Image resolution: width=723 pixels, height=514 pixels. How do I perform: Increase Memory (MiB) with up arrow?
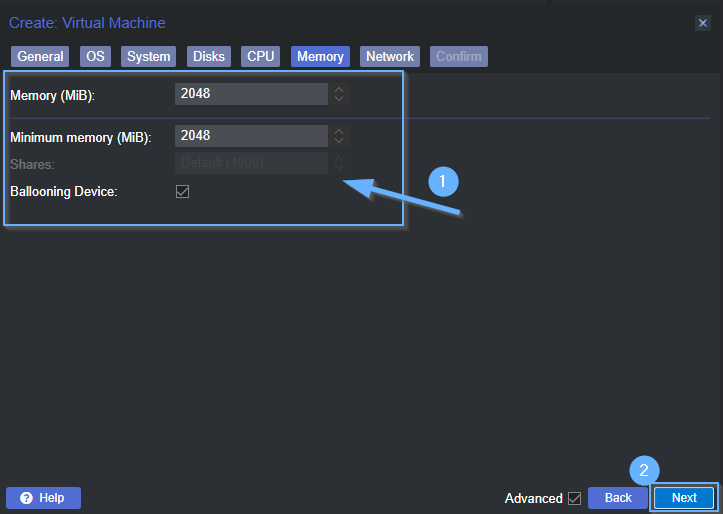coord(339,89)
